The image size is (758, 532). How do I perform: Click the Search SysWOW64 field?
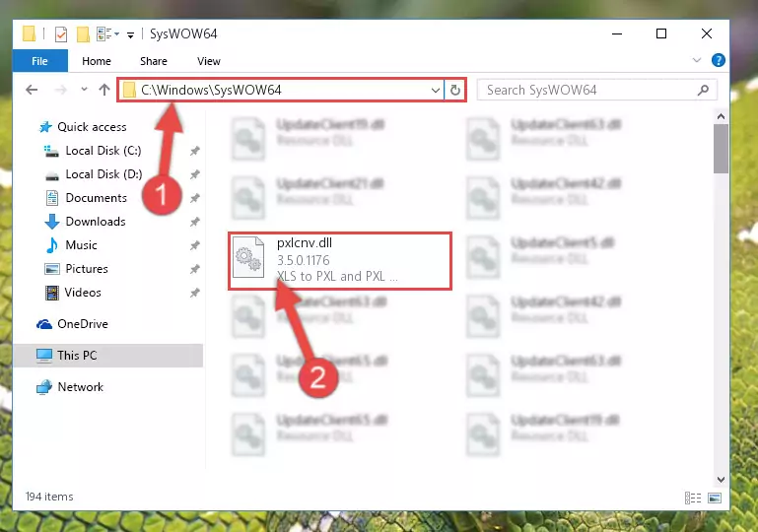pos(596,90)
